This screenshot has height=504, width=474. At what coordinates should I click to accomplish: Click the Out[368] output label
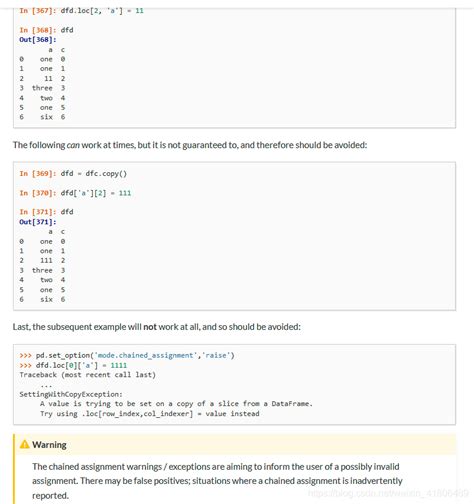coord(38,40)
